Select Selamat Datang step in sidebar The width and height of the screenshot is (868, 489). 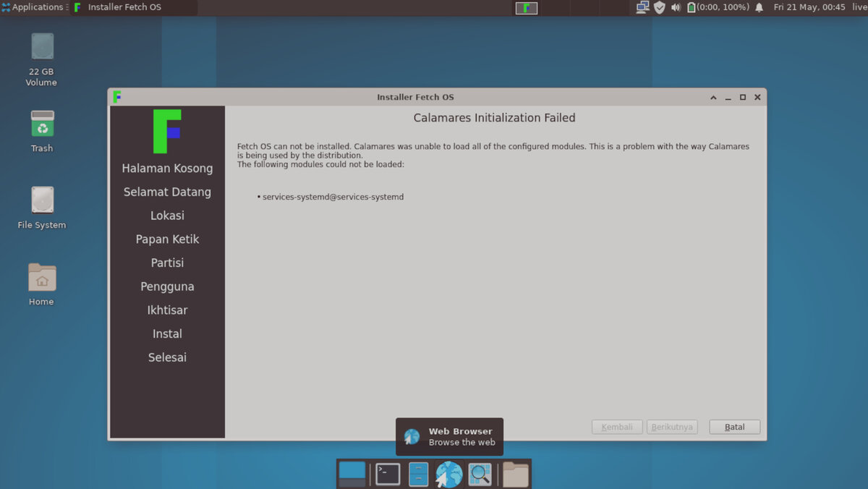point(167,192)
